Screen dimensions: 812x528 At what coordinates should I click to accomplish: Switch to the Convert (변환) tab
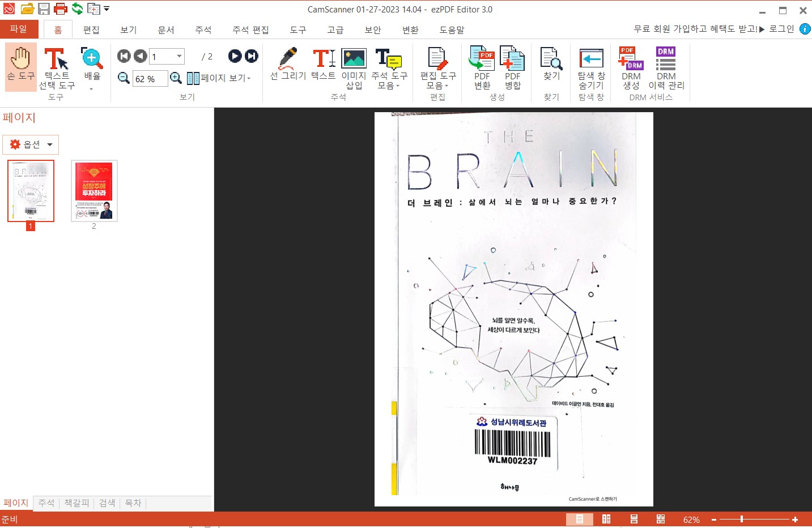[410, 29]
